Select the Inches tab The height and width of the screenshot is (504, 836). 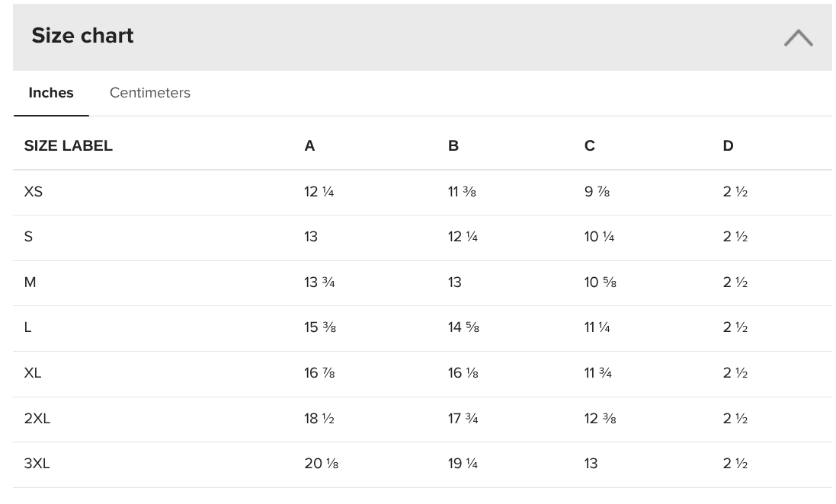pos(51,93)
